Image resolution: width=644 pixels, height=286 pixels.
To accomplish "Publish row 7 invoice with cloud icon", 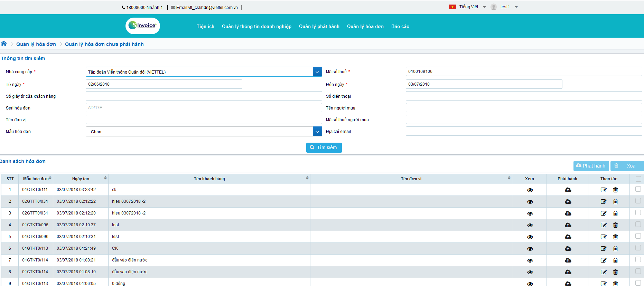I will [568, 260].
